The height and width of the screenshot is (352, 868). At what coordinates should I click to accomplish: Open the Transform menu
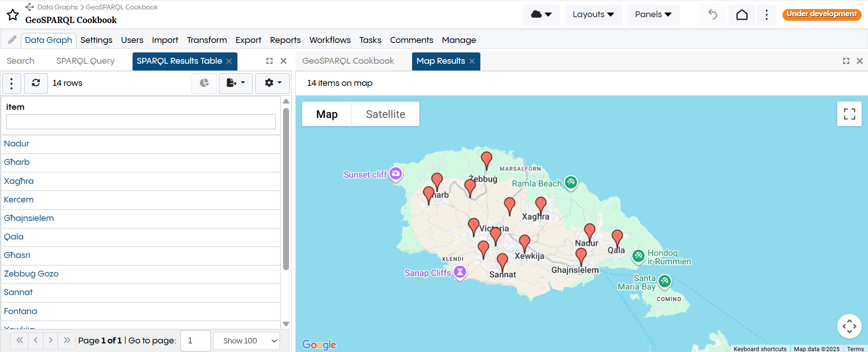click(207, 40)
